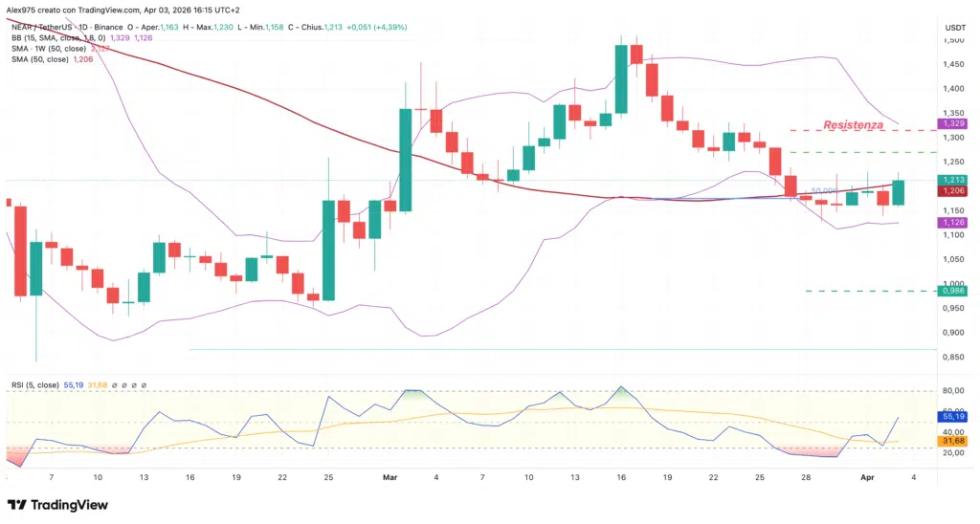Image resolution: width=980 pixels, height=524 pixels.
Task: Click the green 1,213 current price tag
Action: pyautogui.click(x=952, y=180)
